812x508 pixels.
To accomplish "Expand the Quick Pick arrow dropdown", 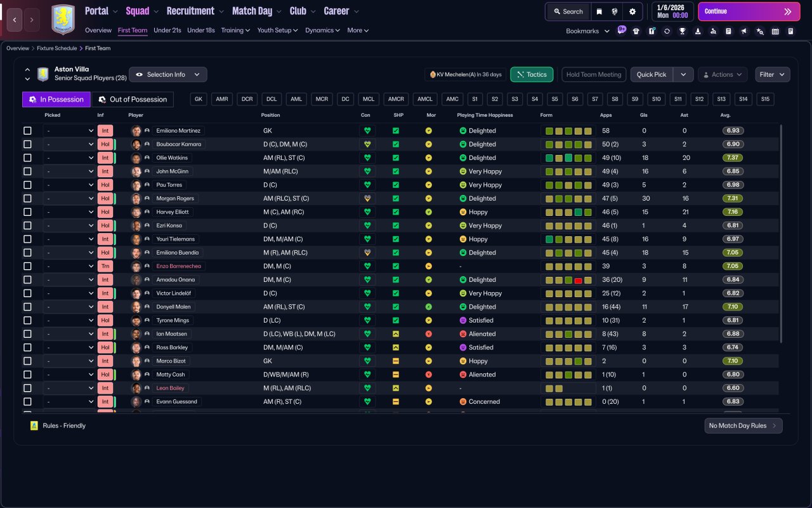I will point(683,74).
